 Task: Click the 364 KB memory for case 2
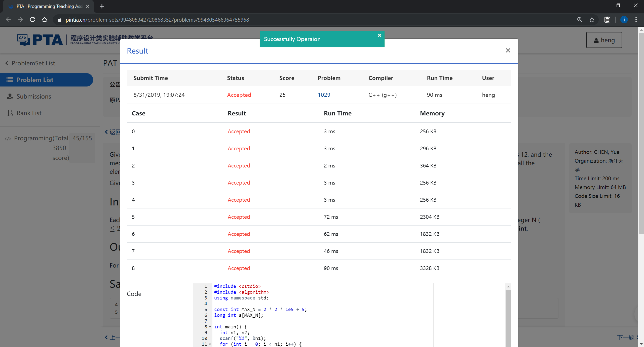click(428, 165)
